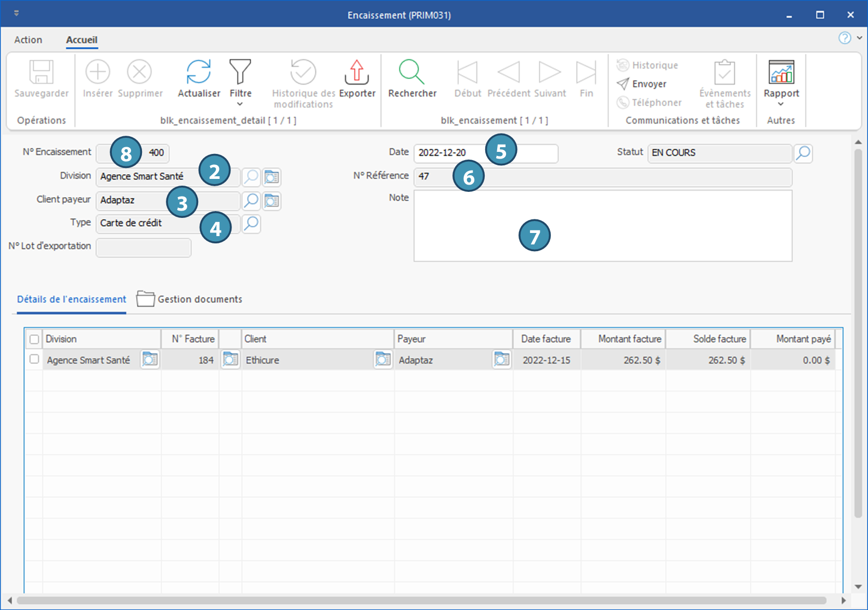This screenshot has width=868, height=610.
Task: Click the Envoyer paper plane icon
Action: coord(623,84)
